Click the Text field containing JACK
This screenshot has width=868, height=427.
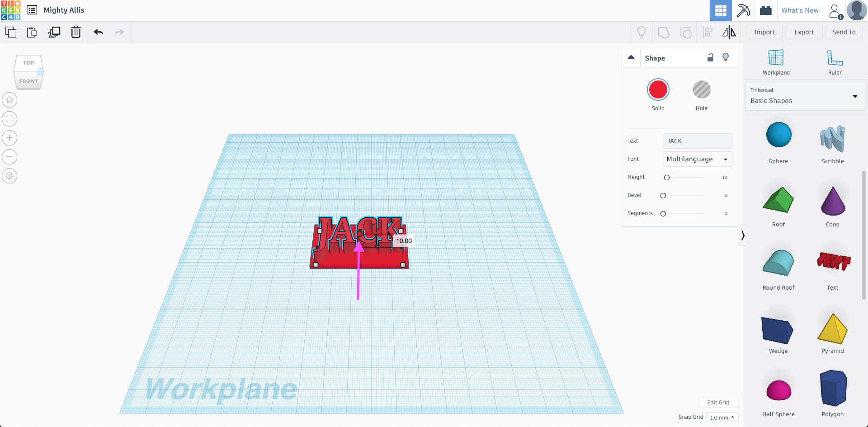[x=697, y=141]
